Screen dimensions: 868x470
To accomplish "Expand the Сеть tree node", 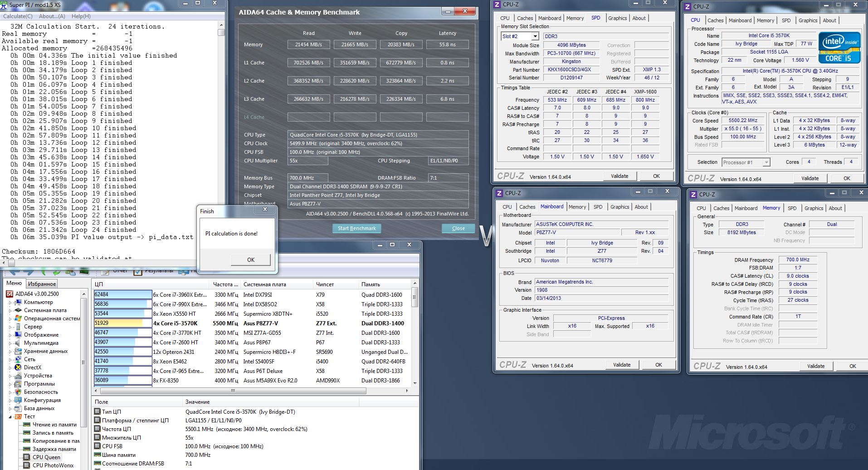I will click(x=10, y=360).
